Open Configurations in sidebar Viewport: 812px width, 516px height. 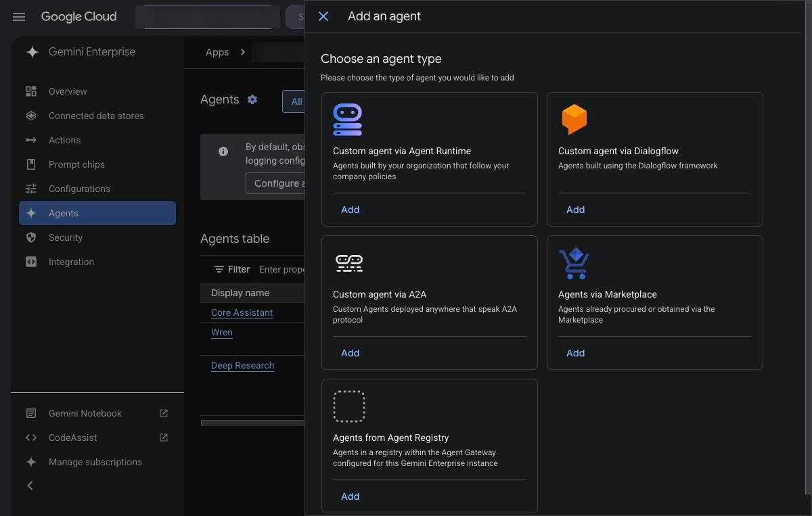(x=97, y=189)
